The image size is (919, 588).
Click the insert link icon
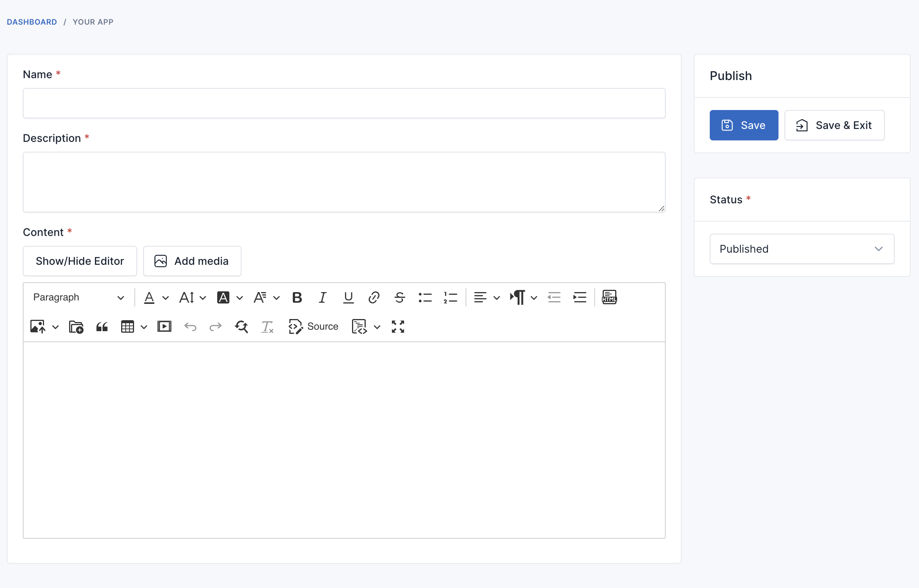[x=374, y=297]
